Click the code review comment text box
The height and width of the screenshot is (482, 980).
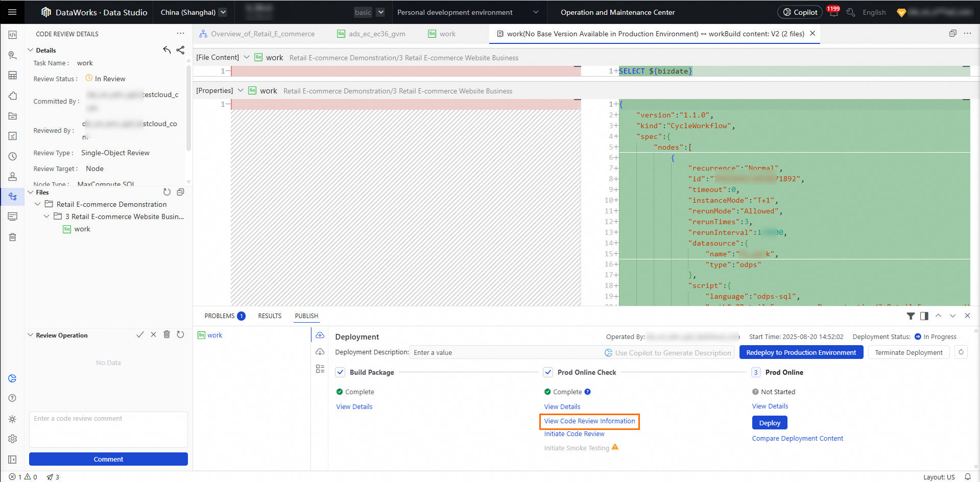click(x=108, y=429)
